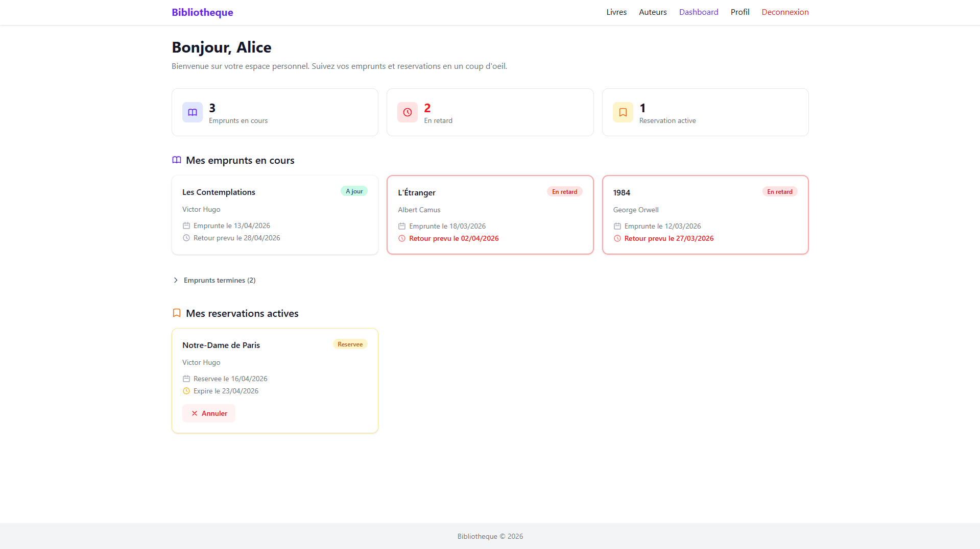Click Deconnexion to log out
Viewport: 980px width, 549px height.
785,12
